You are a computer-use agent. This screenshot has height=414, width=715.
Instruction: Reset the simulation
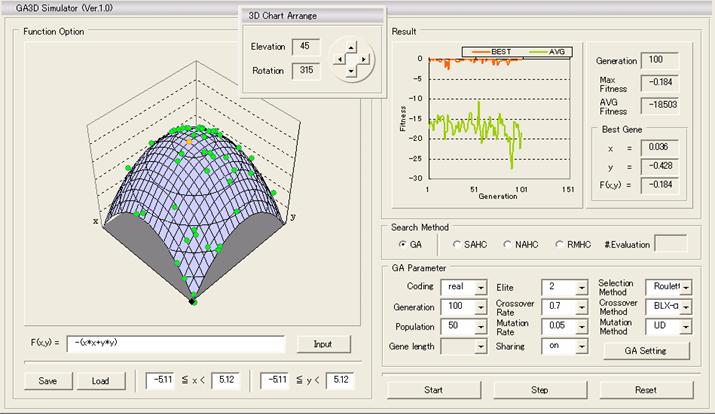(646, 390)
